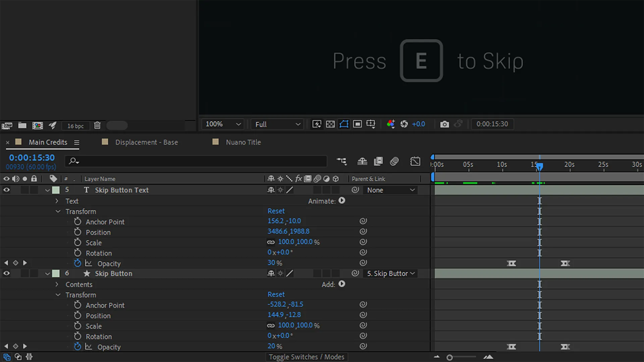Click Toggle Switches / Modes button
The image size is (644, 362).
tap(307, 357)
